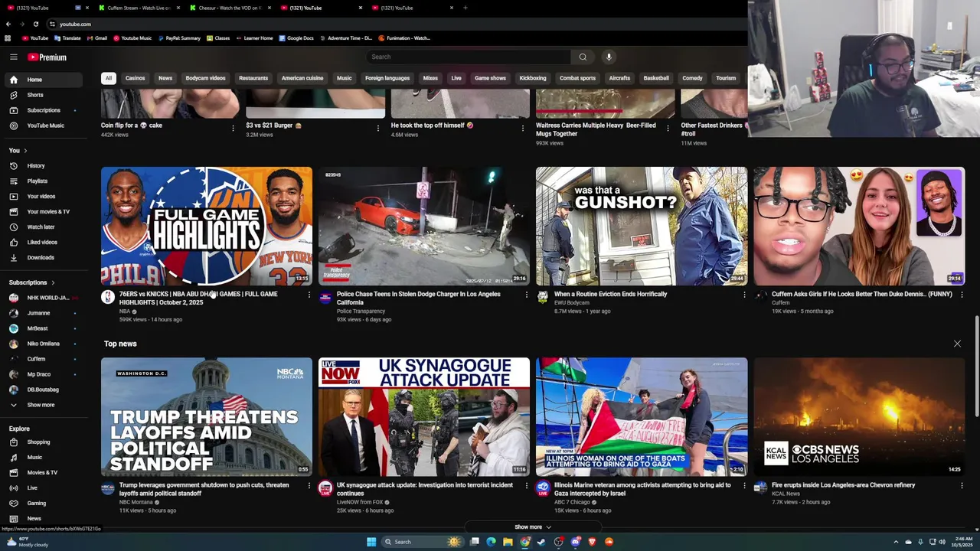Image resolution: width=980 pixels, height=551 pixels.
Task: Select the All filter chip
Action: (109, 78)
